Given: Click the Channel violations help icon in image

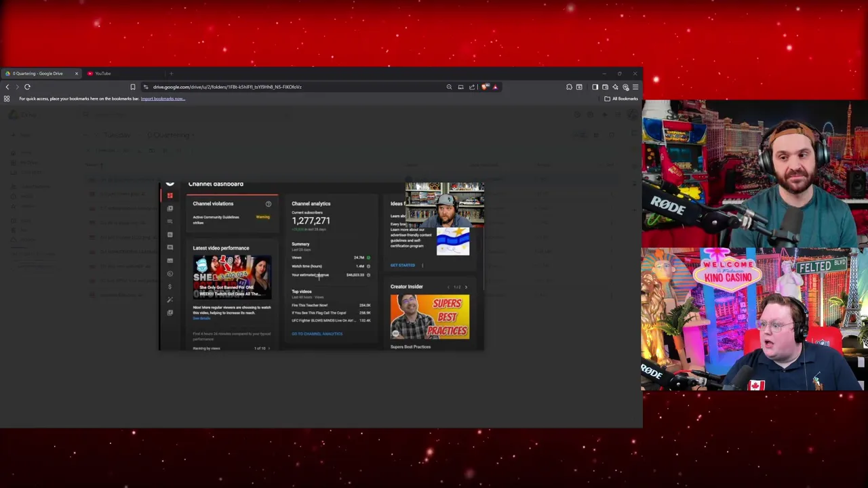Looking at the screenshot, I should [268, 203].
